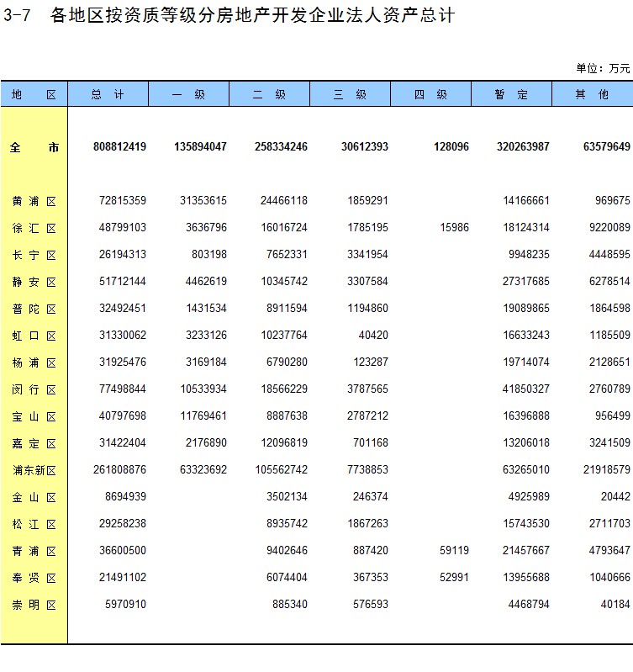Select the 四级 column header
This screenshot has height=672, width=633.
coord(430,95)
